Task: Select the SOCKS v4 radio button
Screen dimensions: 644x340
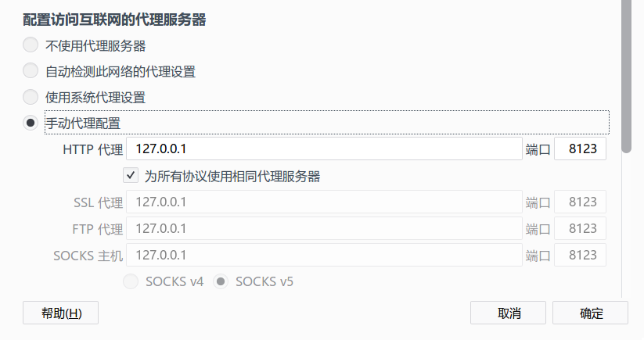Action: click(131, 281)
